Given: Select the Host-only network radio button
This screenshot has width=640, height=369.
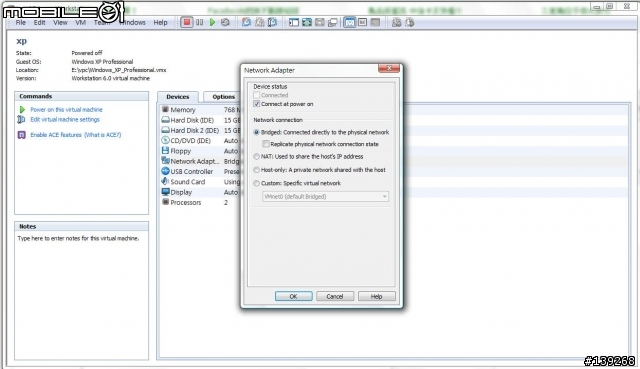Looking at the screenshot, I should point(256,170).
